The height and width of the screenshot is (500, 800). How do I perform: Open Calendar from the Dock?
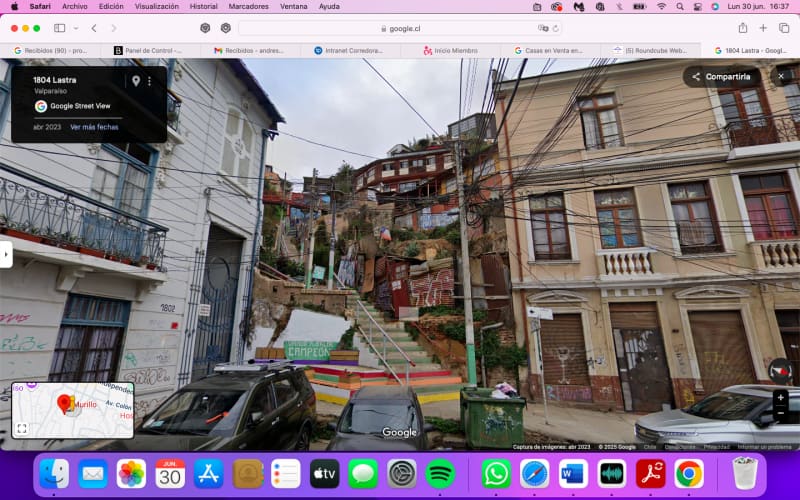[x=170, y=473]
